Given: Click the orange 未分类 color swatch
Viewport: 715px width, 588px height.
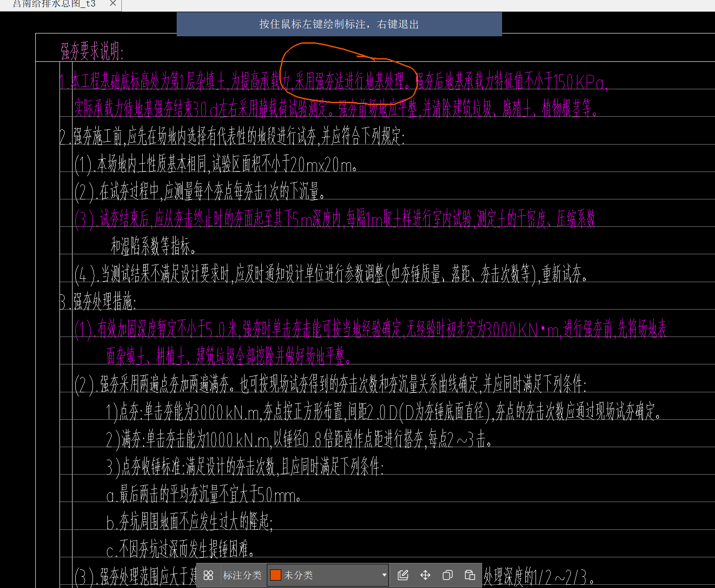Looking at the screenshot, I should pos(276,575).
